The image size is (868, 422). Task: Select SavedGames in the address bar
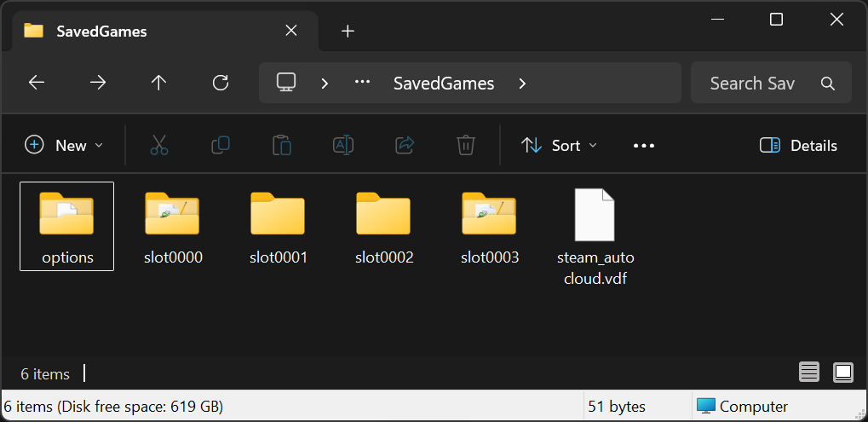(444, 84)
